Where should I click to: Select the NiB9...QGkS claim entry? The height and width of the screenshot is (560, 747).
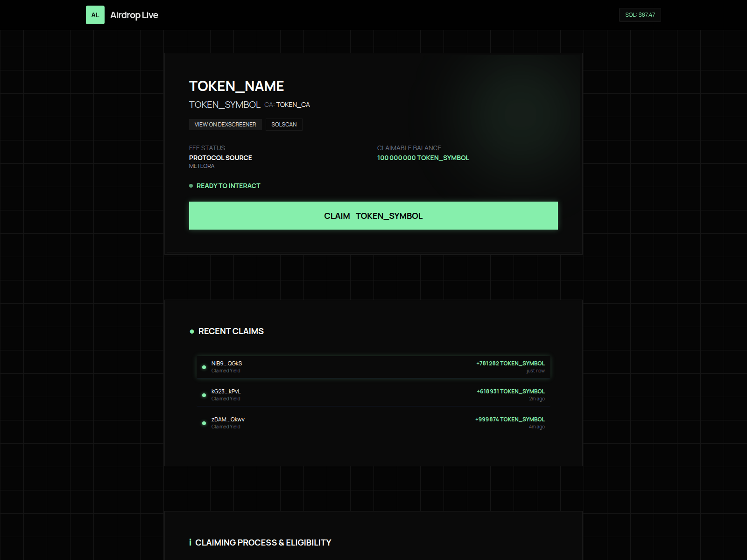click(373, 367)
